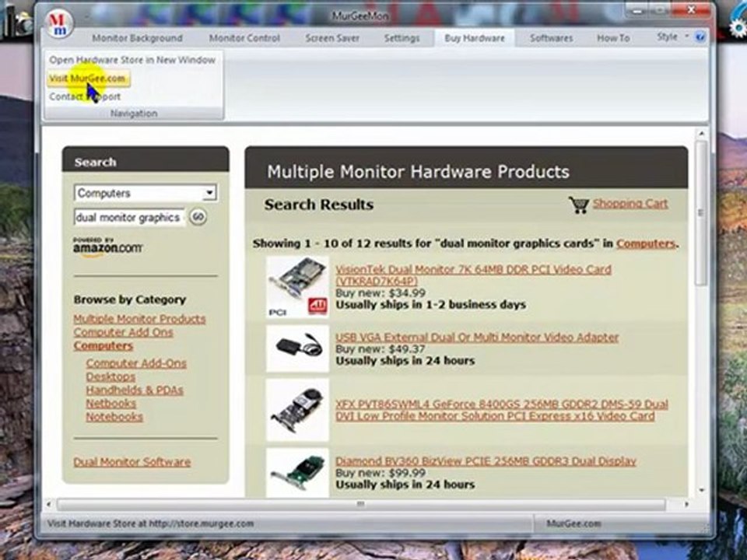The width and height of the screenshot is (747, 560).
Task: Open VisionTek Dual Monitor 7K product link
Action: tap(473, 275)
